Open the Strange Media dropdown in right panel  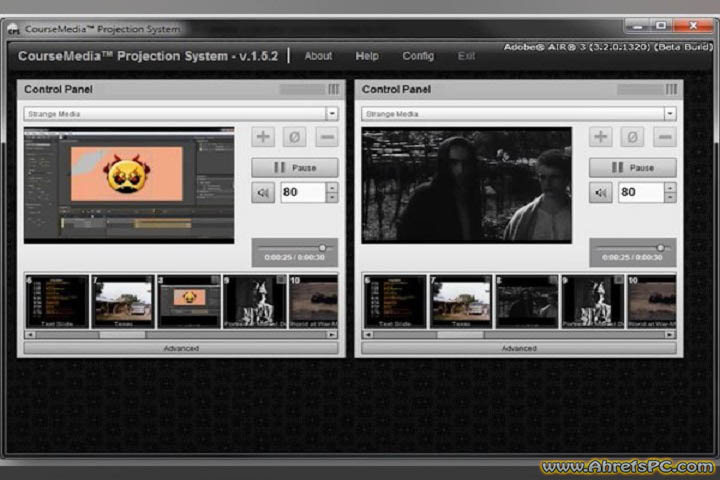point(670,113)
